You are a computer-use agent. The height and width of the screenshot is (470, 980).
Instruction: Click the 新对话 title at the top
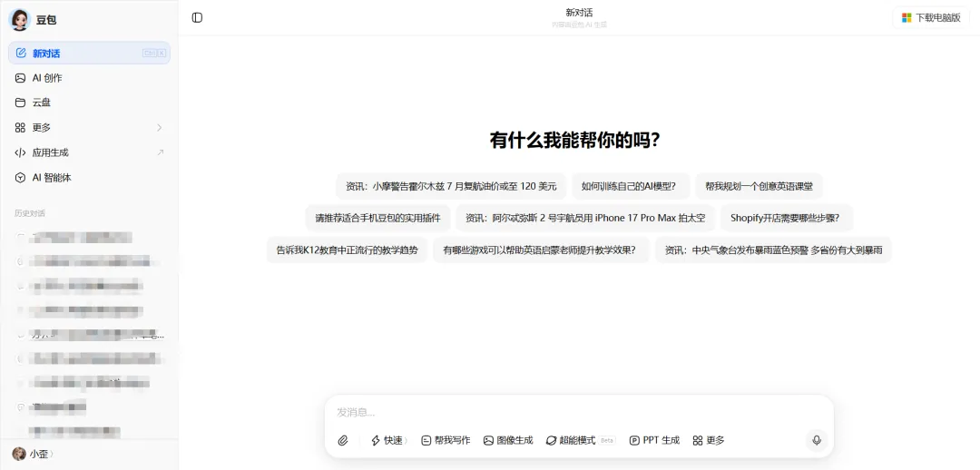click(x=579, y=13)
